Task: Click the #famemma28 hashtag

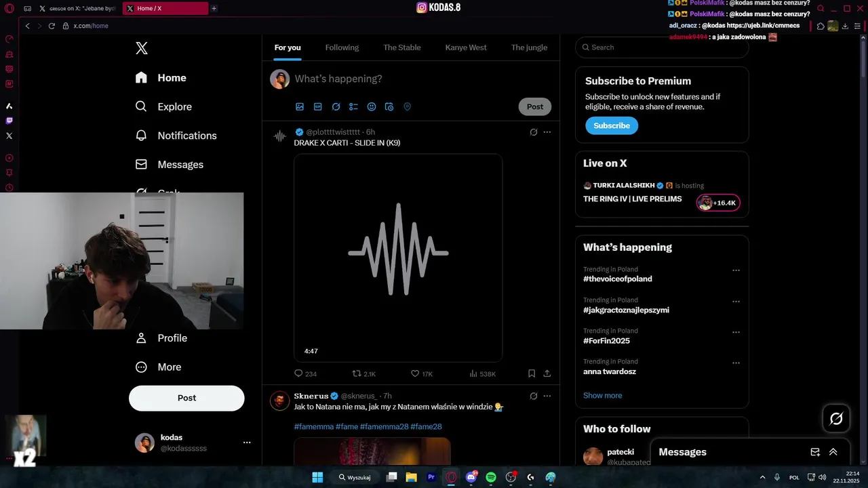Action: click(384, 426)
